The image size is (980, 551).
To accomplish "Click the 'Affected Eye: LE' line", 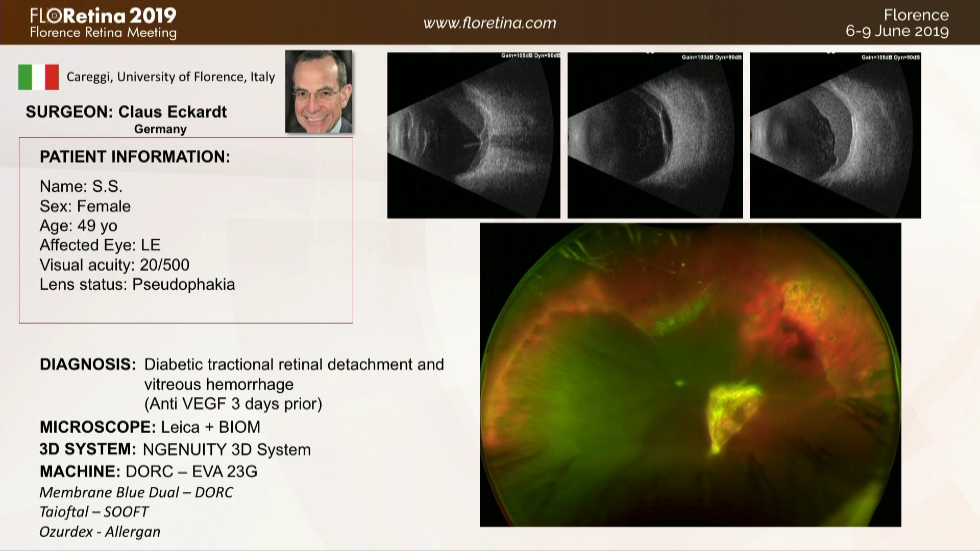I will [100, 245].
